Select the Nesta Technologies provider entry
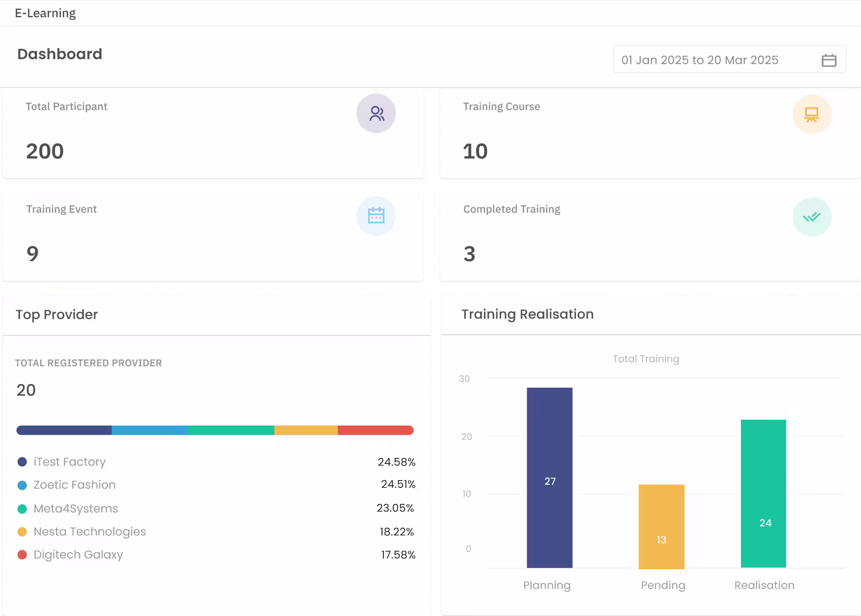The height and width of the screenshot is (616, 861). pos(216,531)
